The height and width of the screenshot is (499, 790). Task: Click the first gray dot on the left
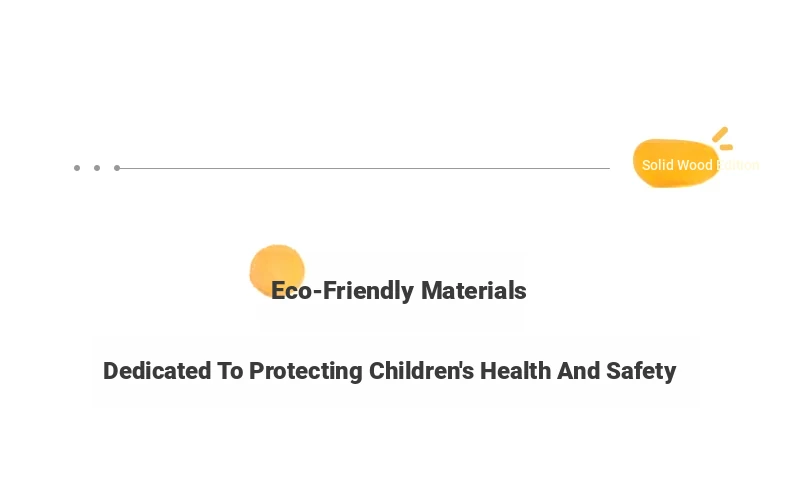pyautogui.click(x=77, y=168)
